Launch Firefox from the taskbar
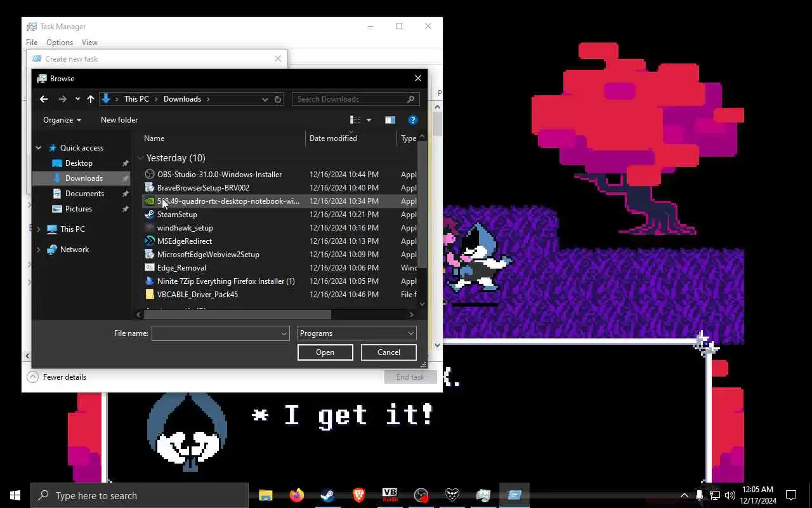 pyautogui.click(x=297, y=495)
